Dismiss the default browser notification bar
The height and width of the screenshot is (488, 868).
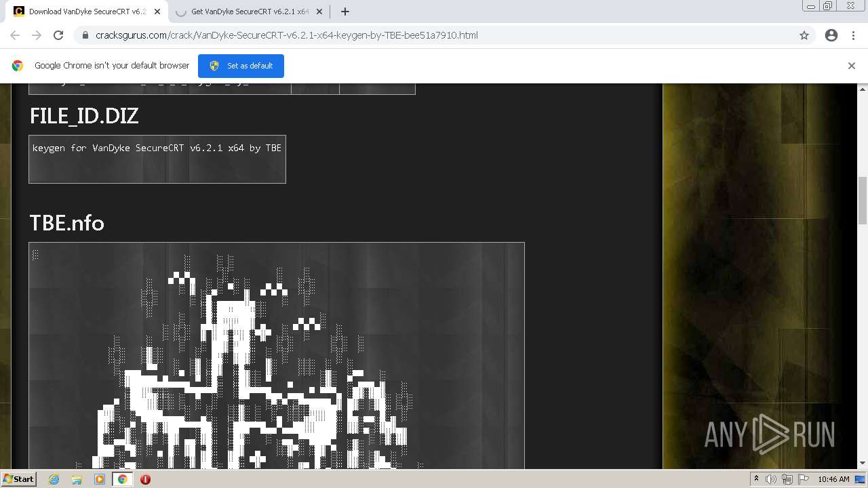852,66
